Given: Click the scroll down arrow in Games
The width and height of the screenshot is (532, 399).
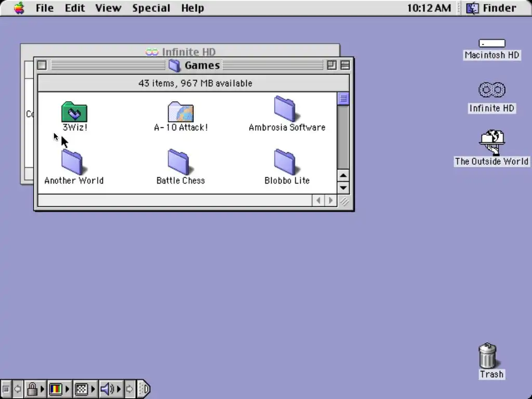Looking at the screenshot, I should click(343, 188).
